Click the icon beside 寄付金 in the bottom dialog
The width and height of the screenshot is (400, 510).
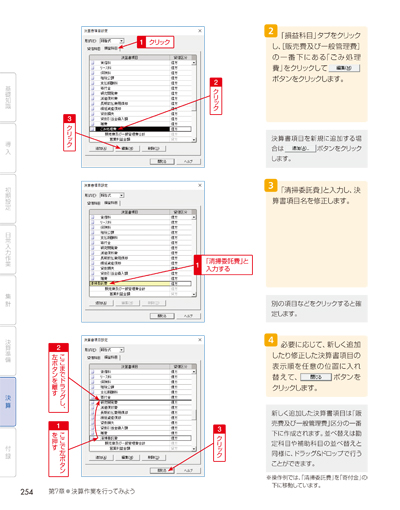click(x=93, y=397)
